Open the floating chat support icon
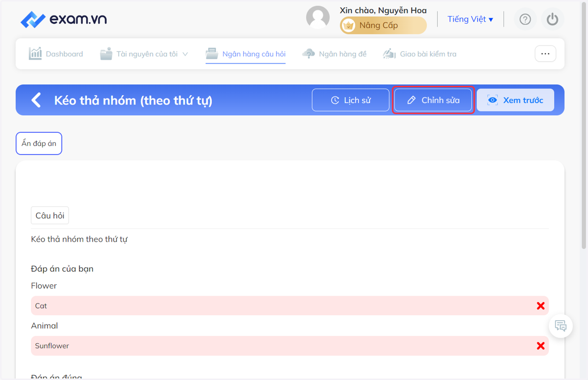 [561, 326]
